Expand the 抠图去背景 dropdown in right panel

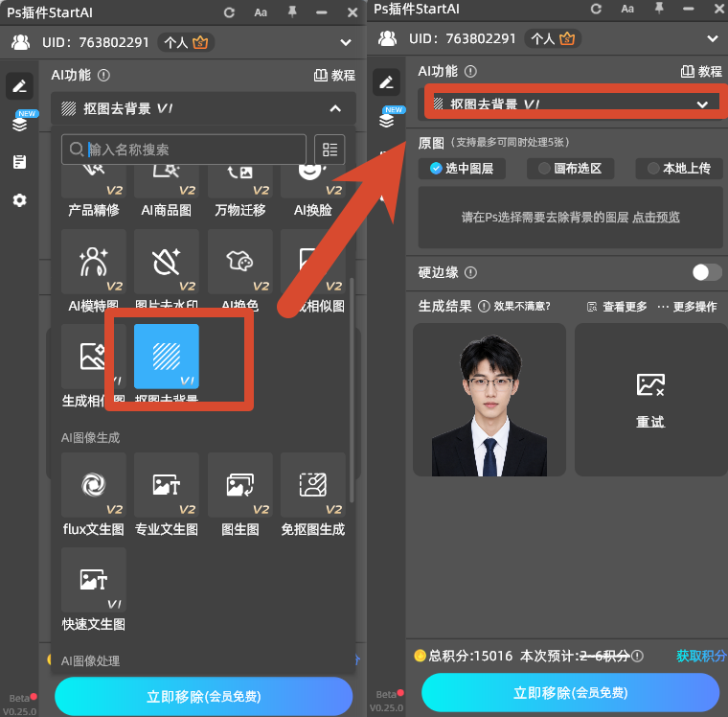coord(702,104)
